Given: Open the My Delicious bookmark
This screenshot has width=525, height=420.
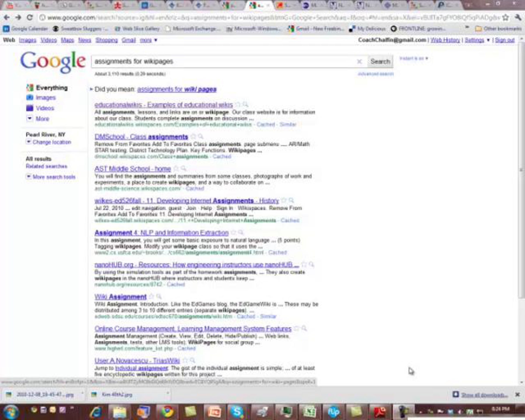Looking at the screenshot, I should 367,29.
